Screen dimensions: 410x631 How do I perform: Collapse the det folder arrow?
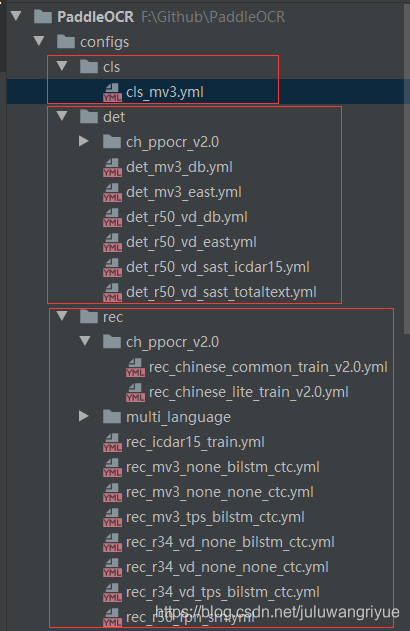pos(62,116)
